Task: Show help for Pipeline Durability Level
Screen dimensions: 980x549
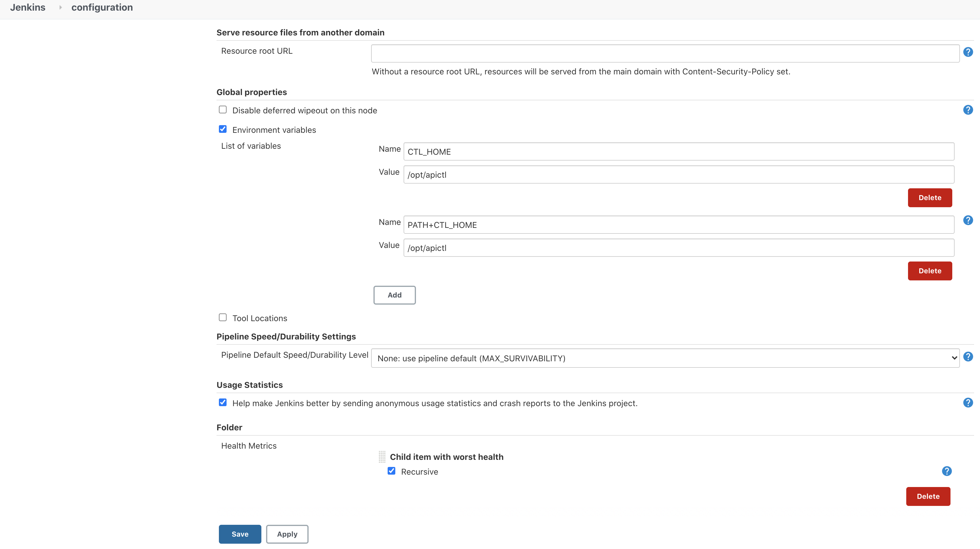Action: pyautogui.click(x=968, y=357)
